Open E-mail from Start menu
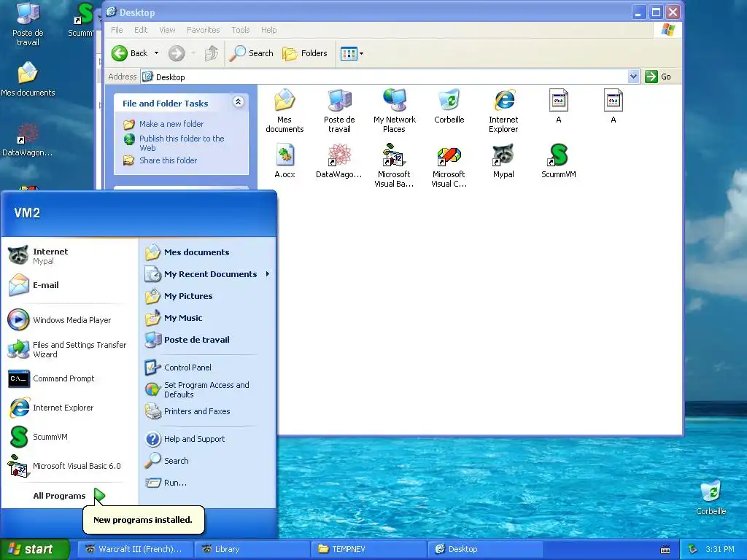747x560 pixels. pos(69,285)
